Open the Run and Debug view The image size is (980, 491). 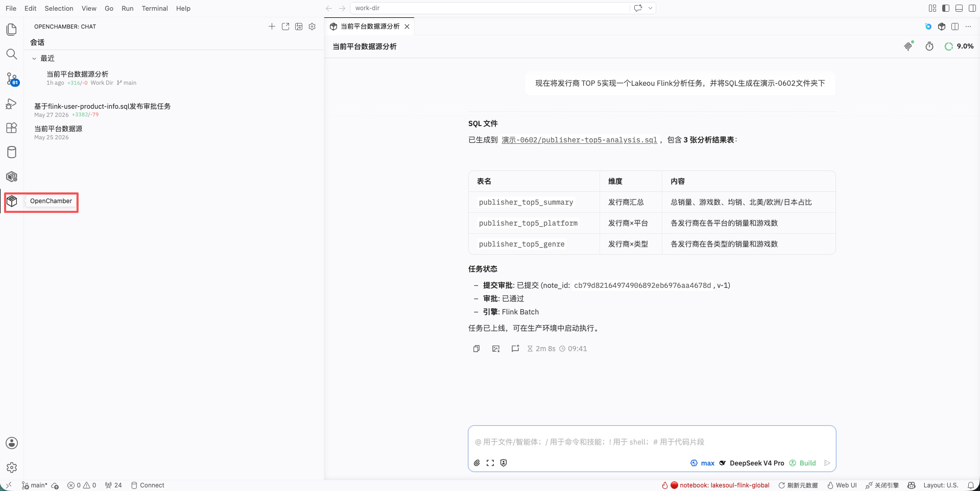click(12, 104)
